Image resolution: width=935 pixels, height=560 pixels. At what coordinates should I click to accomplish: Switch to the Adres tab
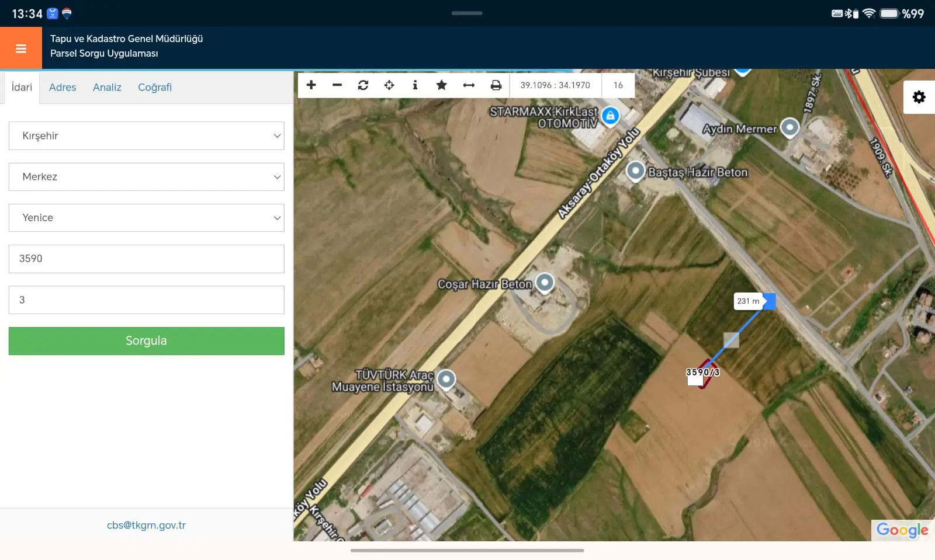tap(63, 88)
